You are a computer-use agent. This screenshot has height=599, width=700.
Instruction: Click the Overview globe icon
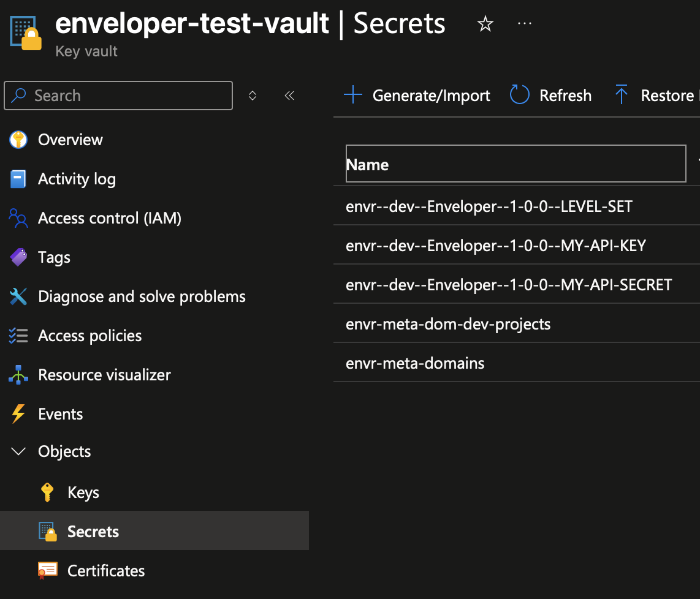tap(18, 139)
